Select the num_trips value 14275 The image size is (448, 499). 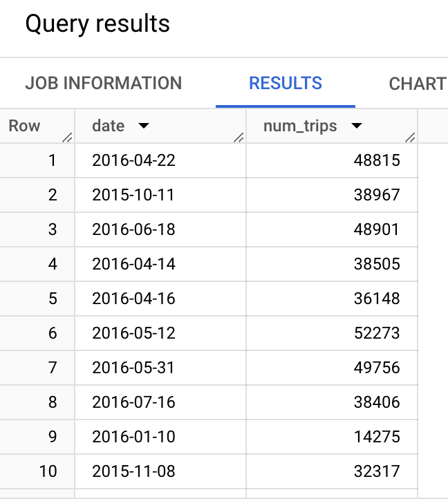[x=376, y=437]
